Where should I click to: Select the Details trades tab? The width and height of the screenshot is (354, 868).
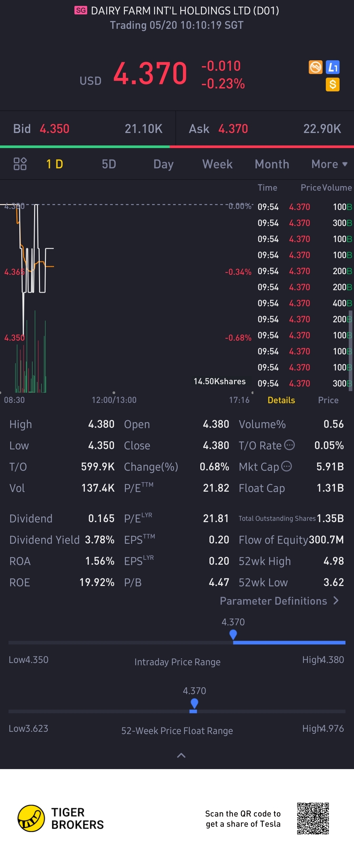pyautogui.click(x=281, y=400)
